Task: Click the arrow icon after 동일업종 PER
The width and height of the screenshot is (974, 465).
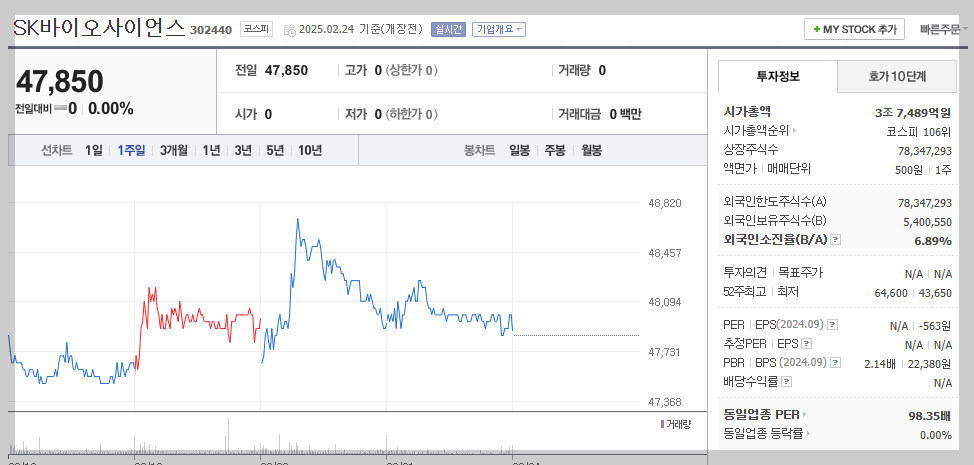Action: click(x=804, y=414)
